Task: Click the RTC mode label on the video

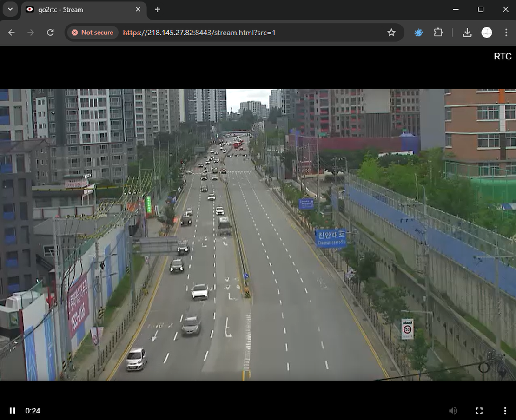Action: click(502, 56)
